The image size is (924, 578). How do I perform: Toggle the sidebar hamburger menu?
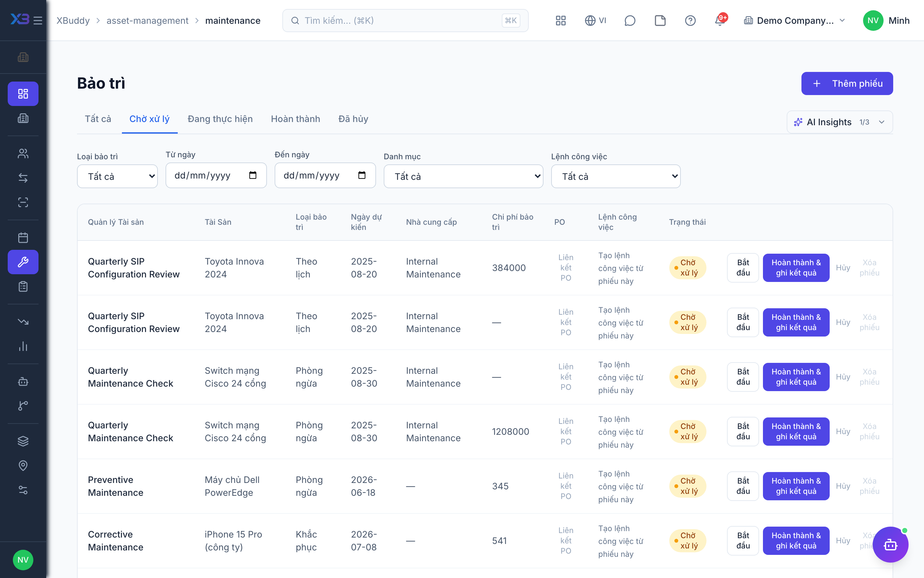pyautogui.click(x=38, y=20)
